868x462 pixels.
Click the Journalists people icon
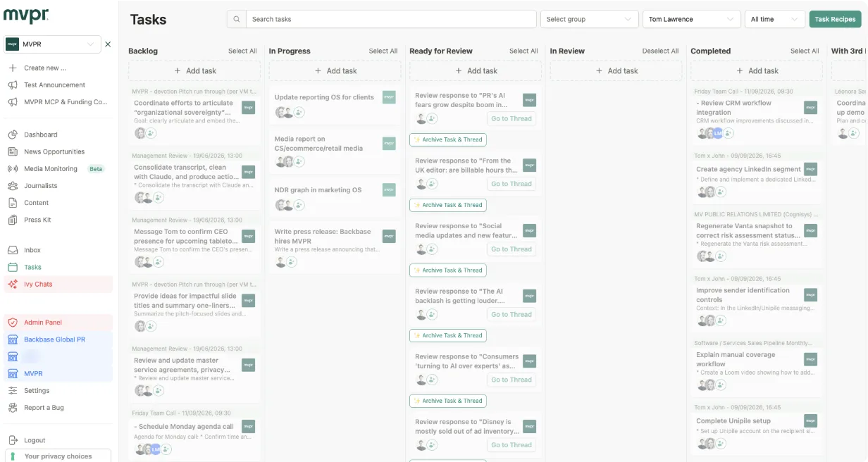click(12, 186)
